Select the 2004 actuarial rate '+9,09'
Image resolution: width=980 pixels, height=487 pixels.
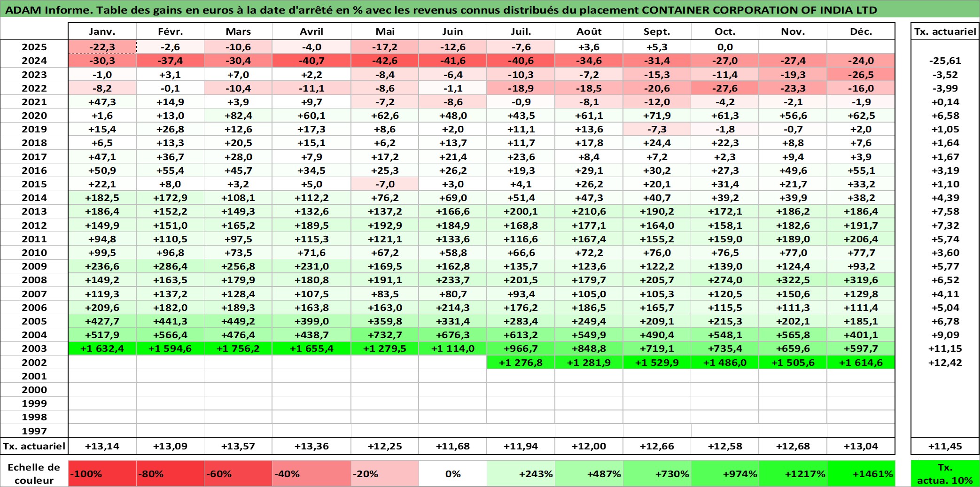coord(945,335)
